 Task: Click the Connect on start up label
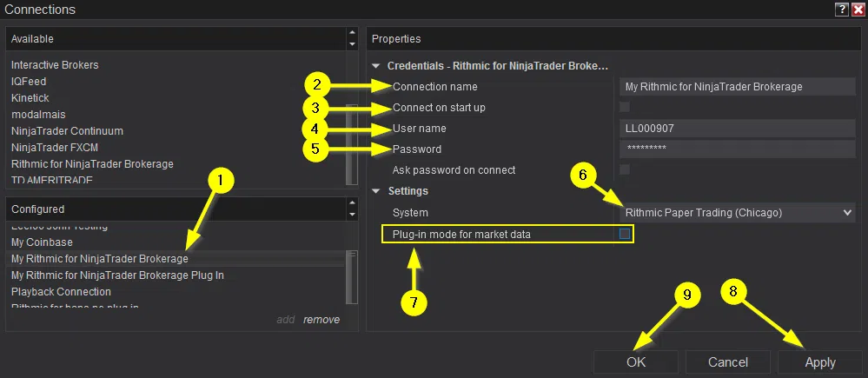439,108
